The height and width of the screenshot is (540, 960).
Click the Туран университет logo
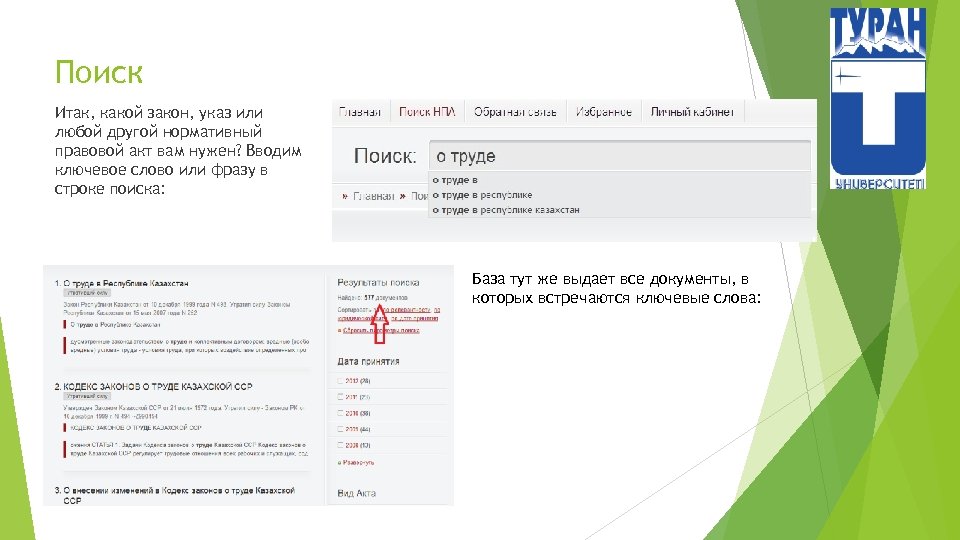[x=878, y=98]
